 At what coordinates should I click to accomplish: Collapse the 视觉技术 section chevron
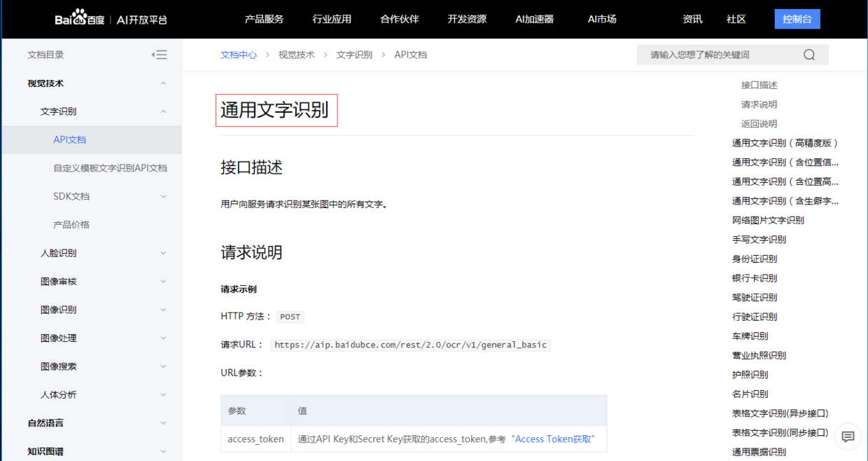point(163,83)
